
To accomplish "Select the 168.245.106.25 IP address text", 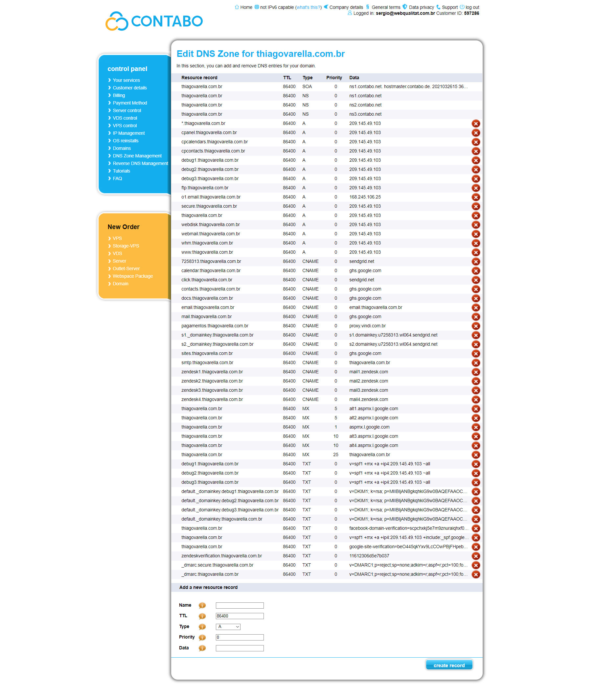I will coord(365,197).
